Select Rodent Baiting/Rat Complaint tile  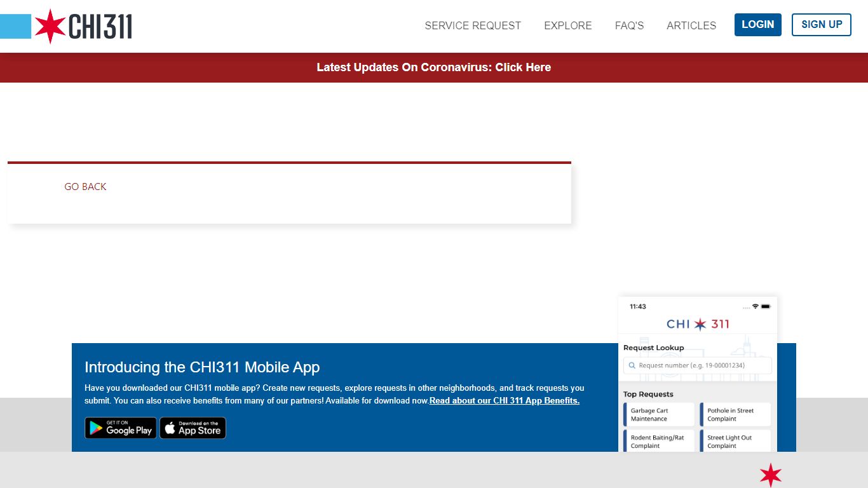coord(659,442)
